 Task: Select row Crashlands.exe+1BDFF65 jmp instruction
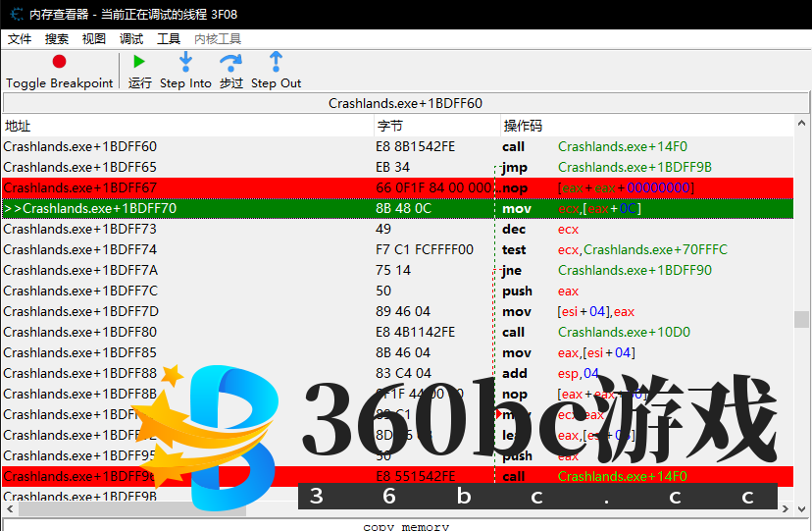pos(398,167)
